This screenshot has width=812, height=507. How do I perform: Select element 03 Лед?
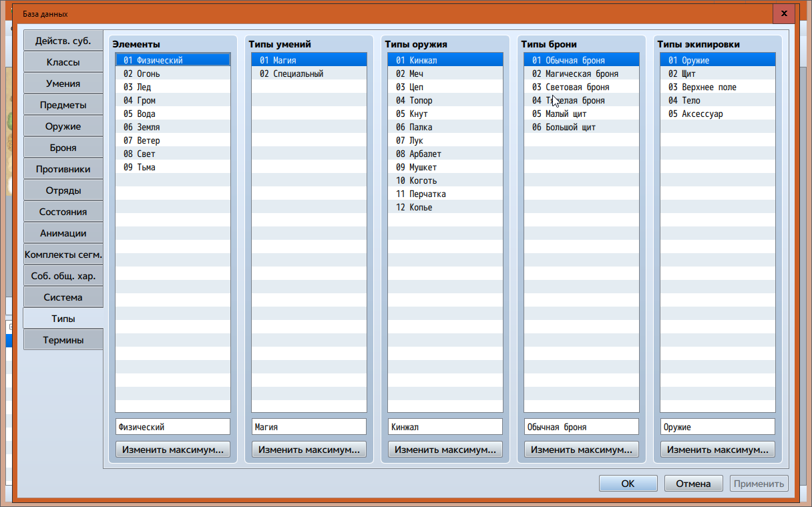pyautogui.click(x=173, y=87)
